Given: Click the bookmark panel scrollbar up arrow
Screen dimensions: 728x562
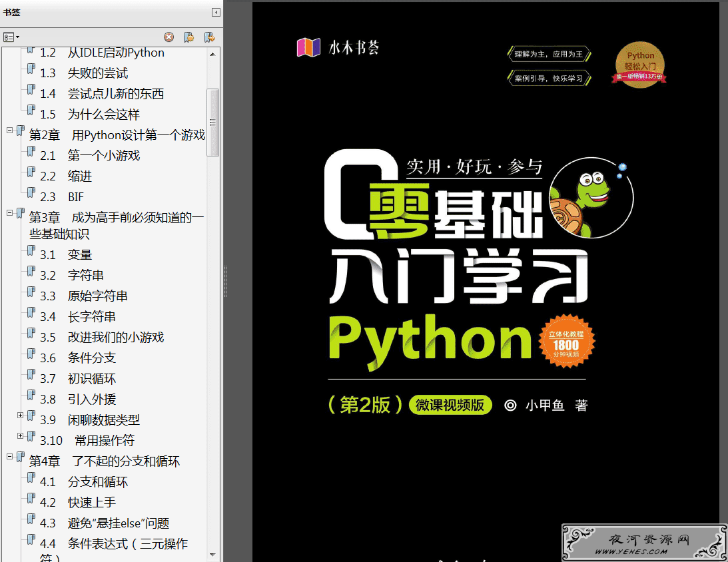Looking at the screenshot, I should tap(212, 55).
